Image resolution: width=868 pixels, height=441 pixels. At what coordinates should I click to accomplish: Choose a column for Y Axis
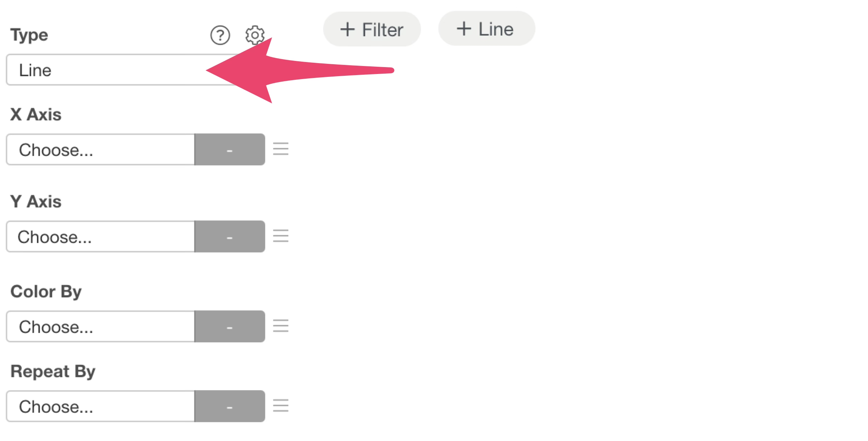pos(101,236)
